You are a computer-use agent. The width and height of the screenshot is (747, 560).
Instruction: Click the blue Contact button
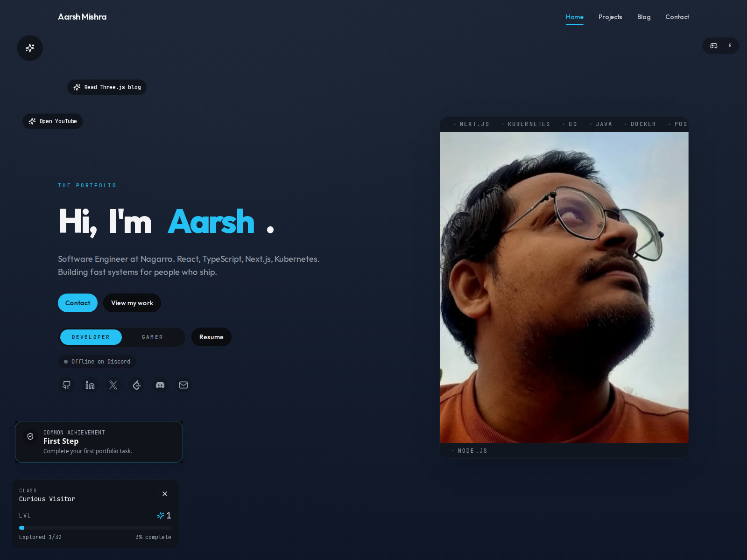78,303
